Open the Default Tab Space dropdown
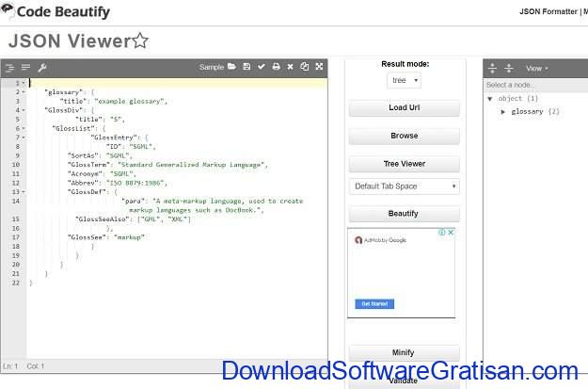The width and height of the screenshot is (588, 389). click(405, 186)
